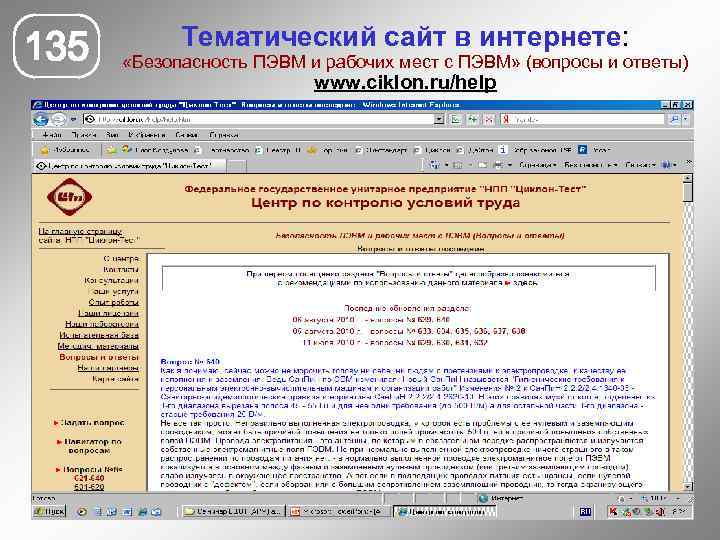Screen dimensions: 720x540
Task: Click the add to favorites bar folder icon
Action: pos(111,150)
